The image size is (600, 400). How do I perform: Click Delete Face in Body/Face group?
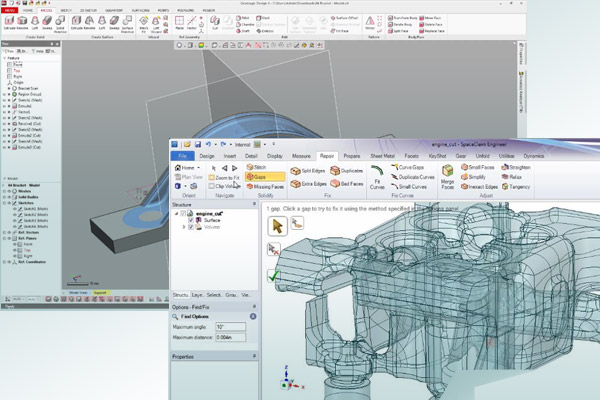[430, 24]
